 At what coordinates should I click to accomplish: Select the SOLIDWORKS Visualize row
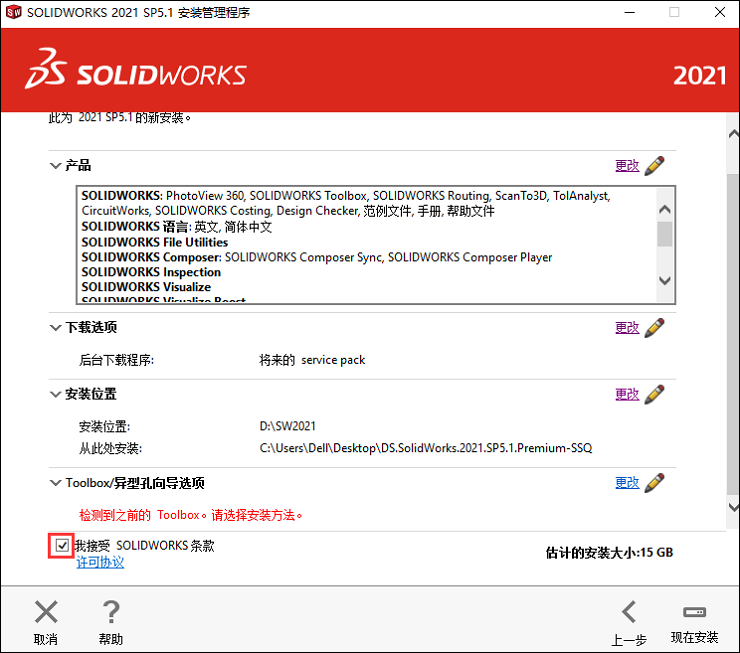point(146,287)
